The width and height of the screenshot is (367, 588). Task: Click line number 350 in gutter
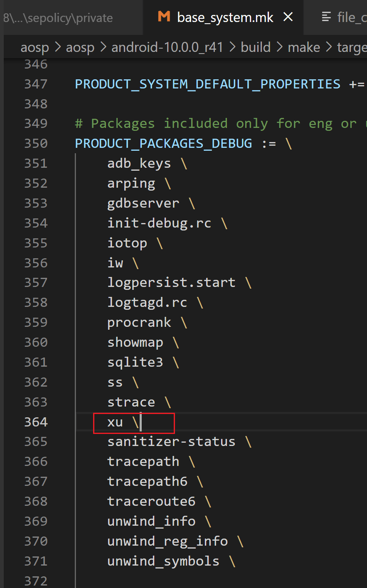click(x=36, y=143)
